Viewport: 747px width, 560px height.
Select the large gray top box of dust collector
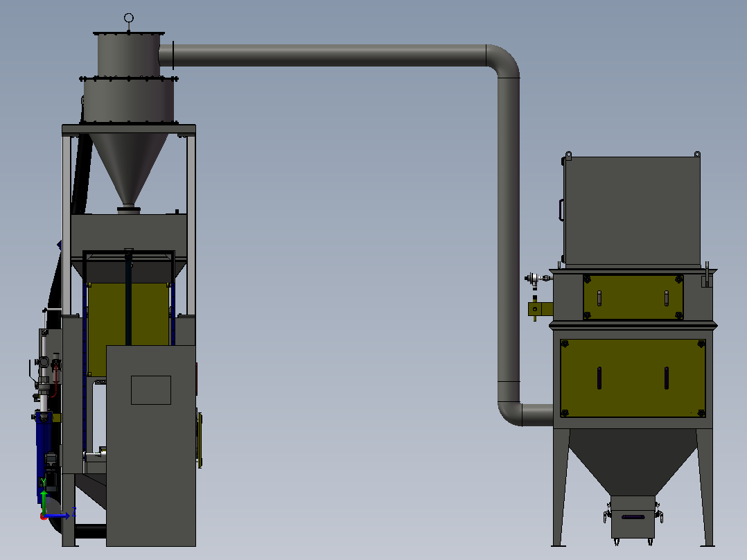point(632,211)
